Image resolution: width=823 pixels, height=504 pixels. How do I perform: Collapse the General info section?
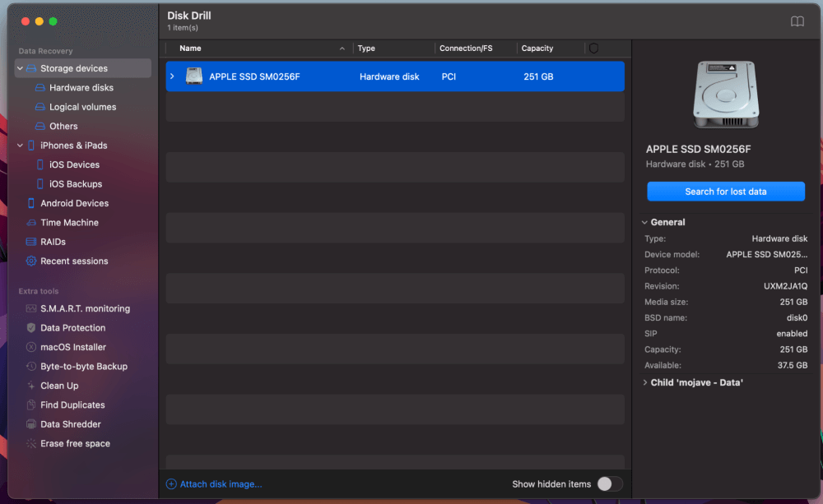[645, 222]
